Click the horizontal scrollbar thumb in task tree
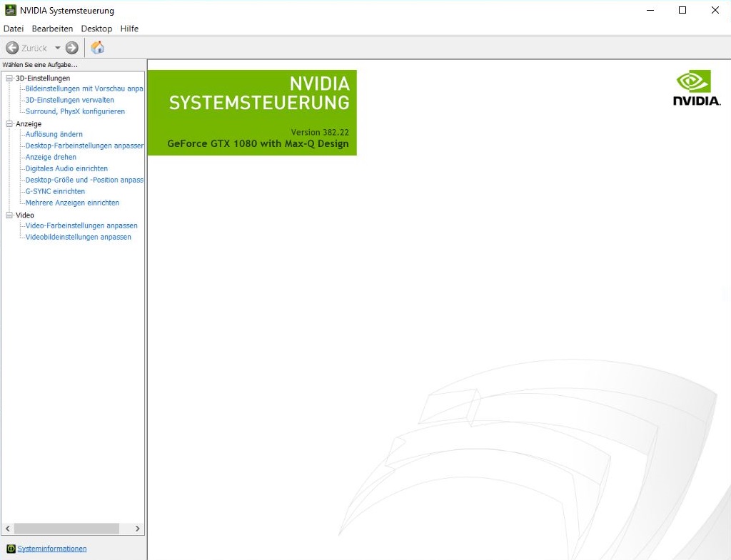This screenshot has width=731, height=560. click(66, 529)
